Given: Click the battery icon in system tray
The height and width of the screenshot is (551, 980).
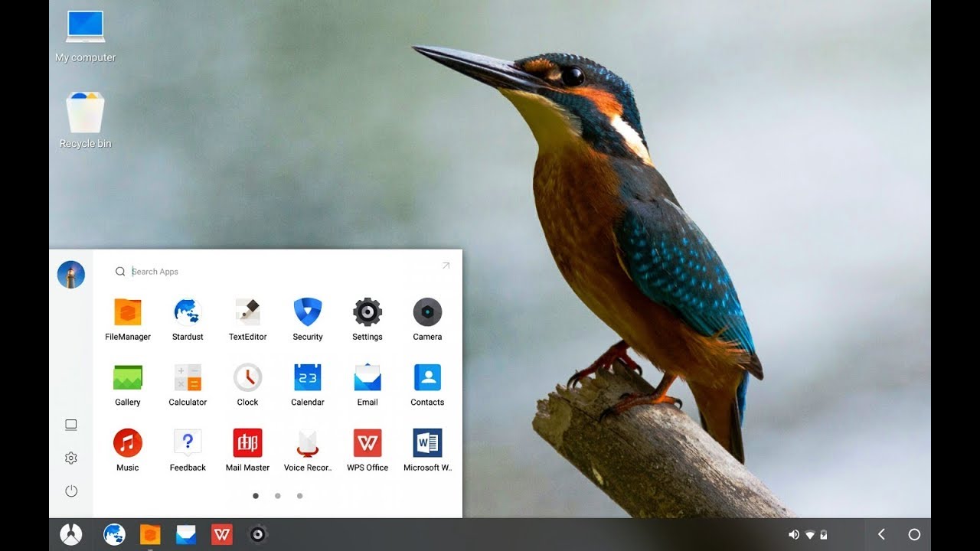Looking at the screenshot, I should [x=824, y=535].
